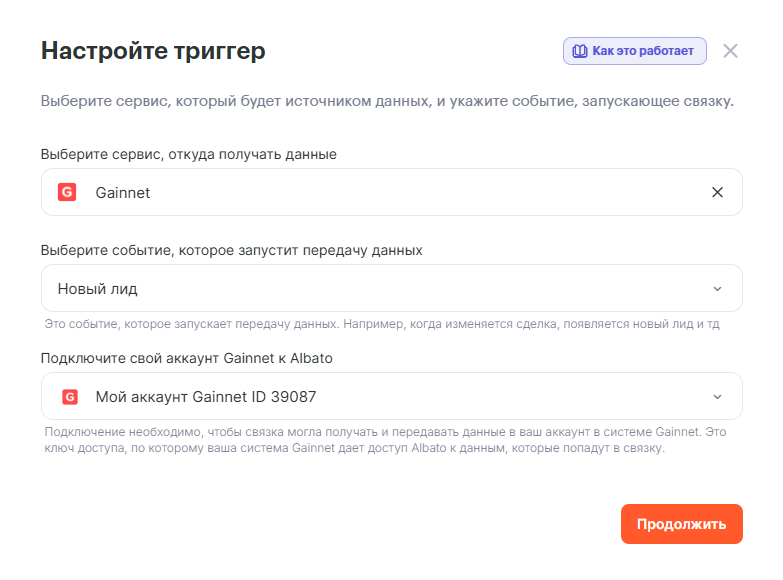Click the "Настройте триггер" heading
The width and height of the screenshot is (783, 580).
pyautogui.click(x=153, y=51)
